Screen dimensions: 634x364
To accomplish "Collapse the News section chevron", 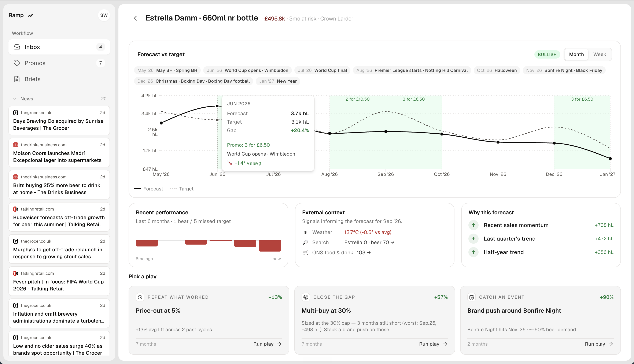I will [15, 99].
